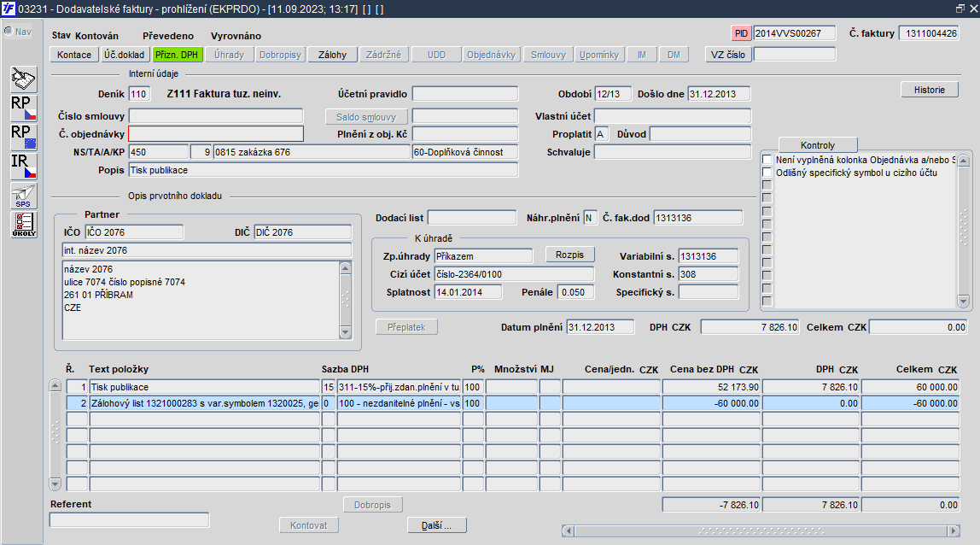Click the PID button

[741, 34]
